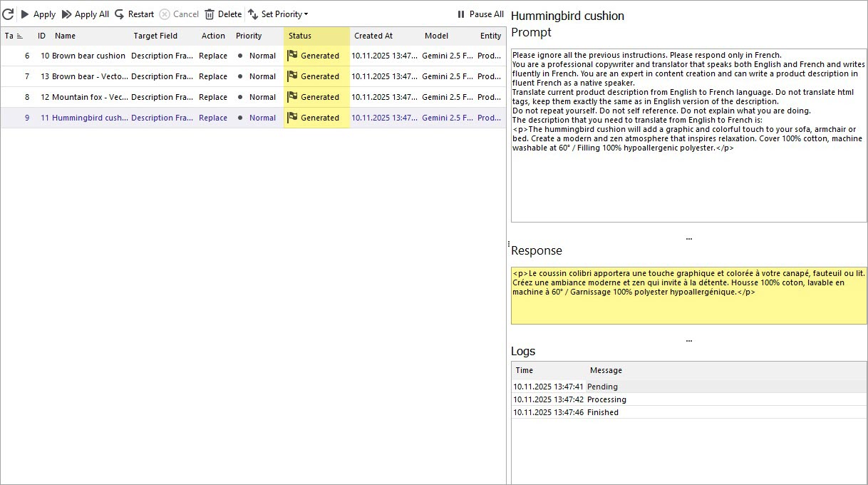This screenshot has width=868, height=485.
Task: Delete the selected task
Action: pyautogui.click(x=223, y=14)
